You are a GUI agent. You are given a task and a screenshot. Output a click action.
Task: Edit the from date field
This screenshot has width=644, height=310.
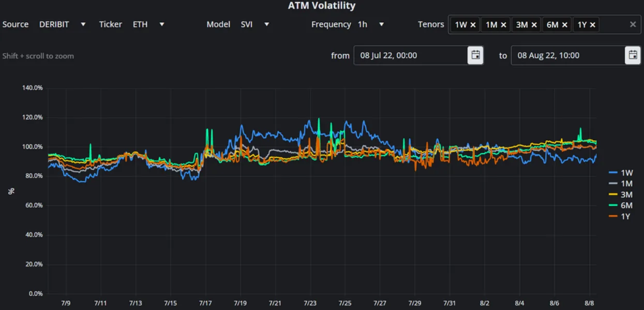point(411,55)
